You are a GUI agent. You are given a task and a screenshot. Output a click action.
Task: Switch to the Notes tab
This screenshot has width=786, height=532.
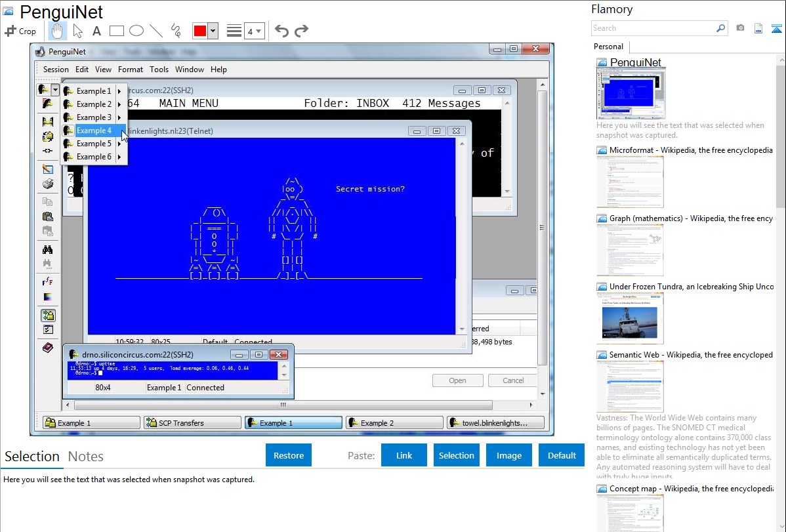tap(86, 457)
